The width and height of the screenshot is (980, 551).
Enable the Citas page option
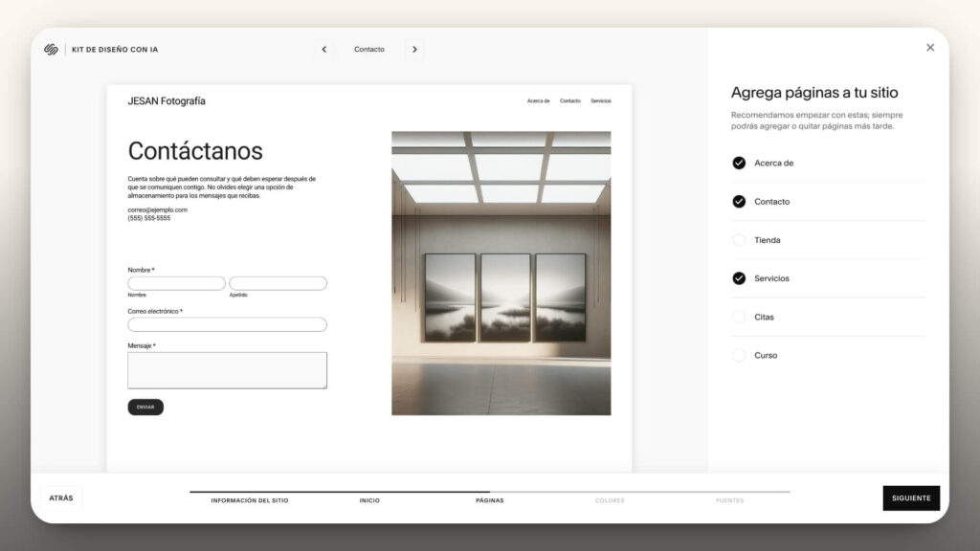739,317
